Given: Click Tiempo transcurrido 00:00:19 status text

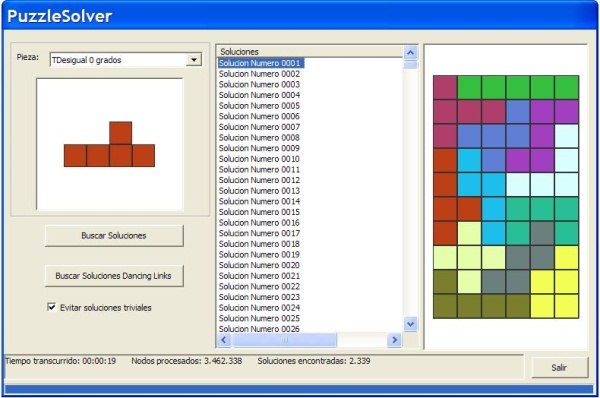Looking at the screenshot, I should [60, 361].
